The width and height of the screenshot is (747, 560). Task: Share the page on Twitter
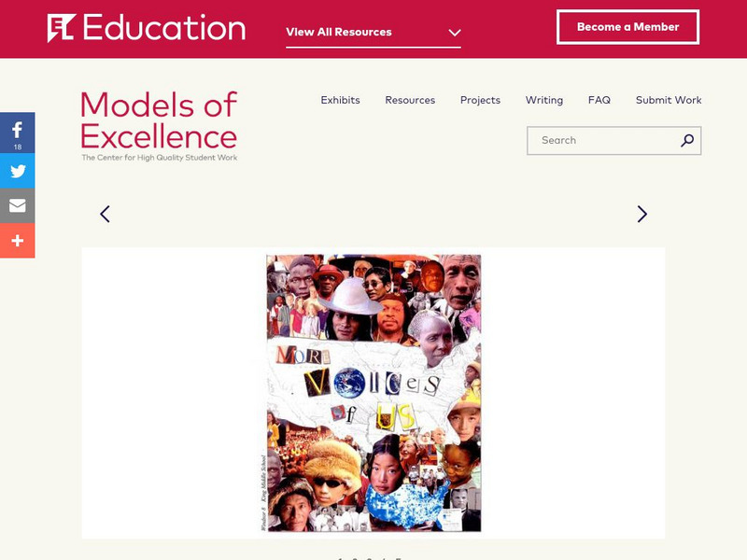click(x=18, y=171)
